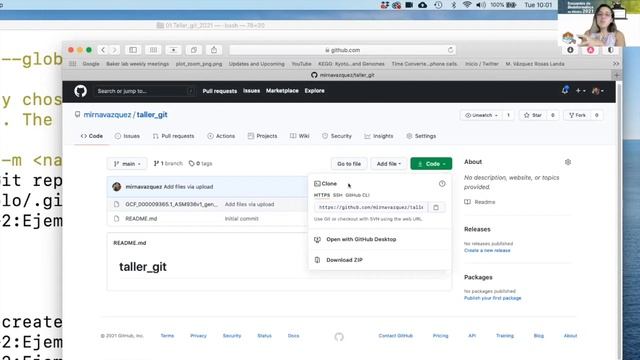Click the GitHub footer logo
This screenshot has height=360, width=640.
[x=339, y=337]
